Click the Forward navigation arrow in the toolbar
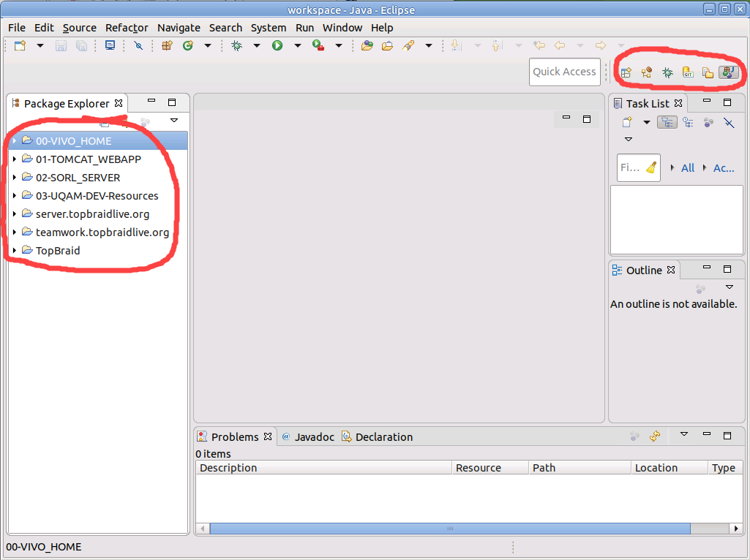The image size is (750, 560). point(601,45)
